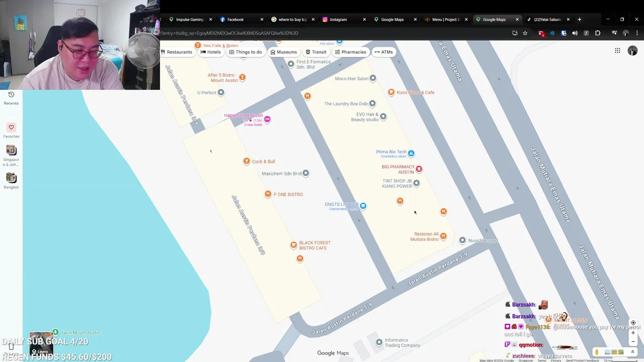Click the After 5 Bistro pin
Screen dimensions: 644x362
pyautogui.click(x=243, y=77)
